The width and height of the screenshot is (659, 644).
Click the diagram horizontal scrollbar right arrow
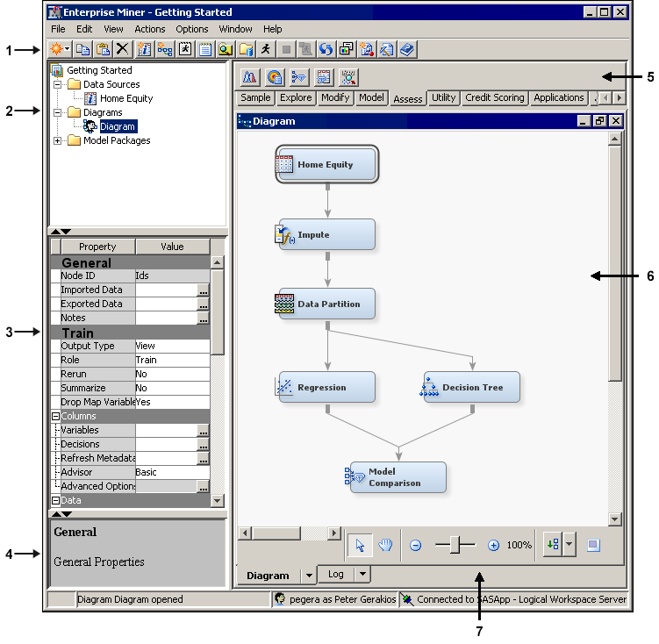[x=334, y=533]
